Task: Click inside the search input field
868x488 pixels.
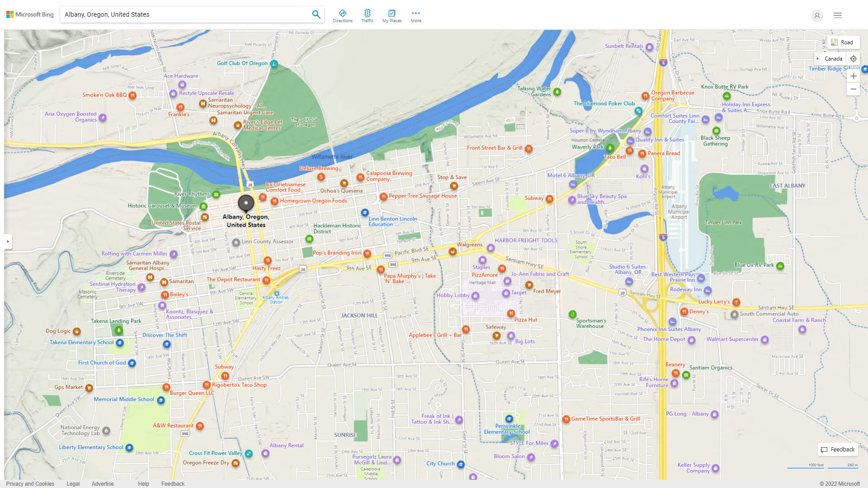Action: pos(181,14)
